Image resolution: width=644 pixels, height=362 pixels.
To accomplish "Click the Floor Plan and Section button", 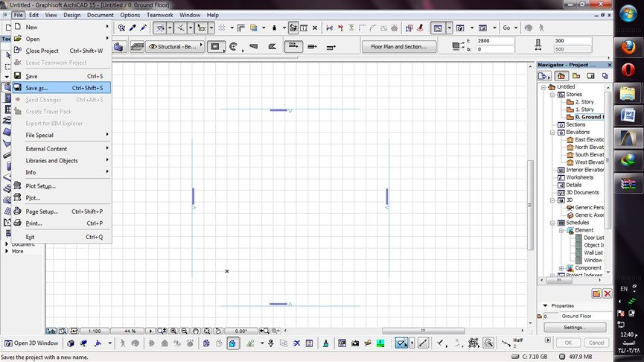I will click(x=399, y=46).
